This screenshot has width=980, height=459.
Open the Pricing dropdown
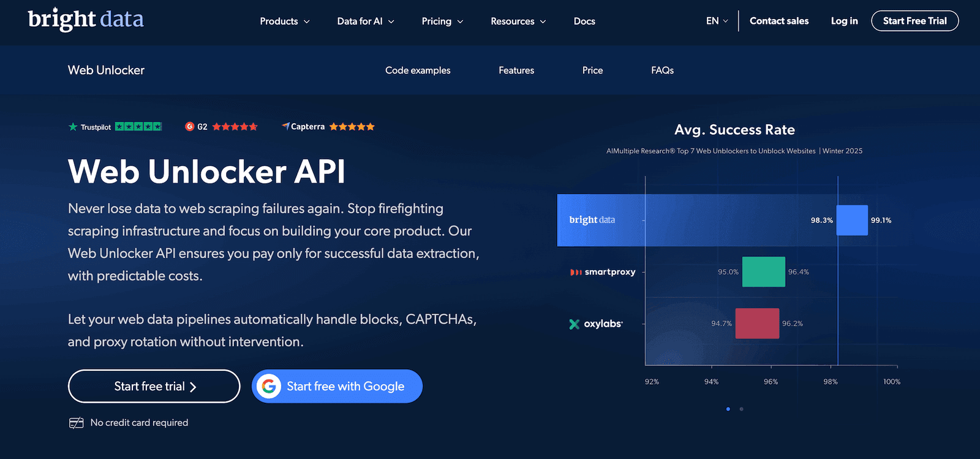coord(442,21)
